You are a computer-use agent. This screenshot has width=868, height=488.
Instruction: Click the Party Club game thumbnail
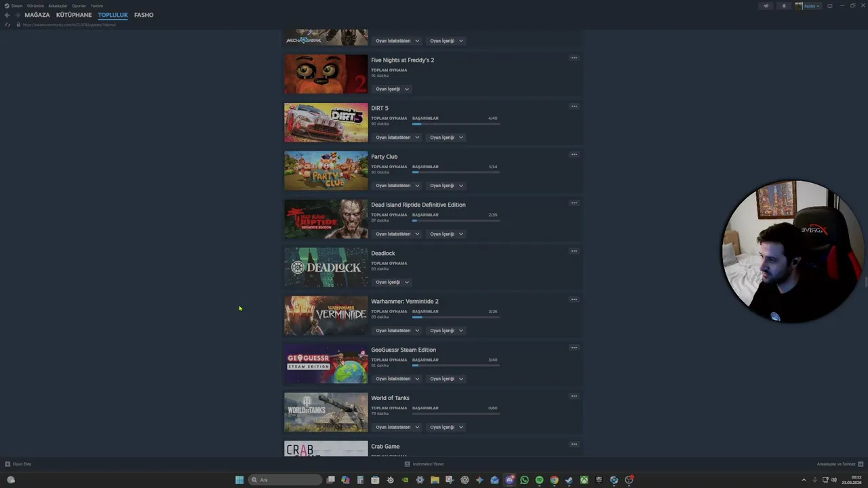[x=326, y=171]
